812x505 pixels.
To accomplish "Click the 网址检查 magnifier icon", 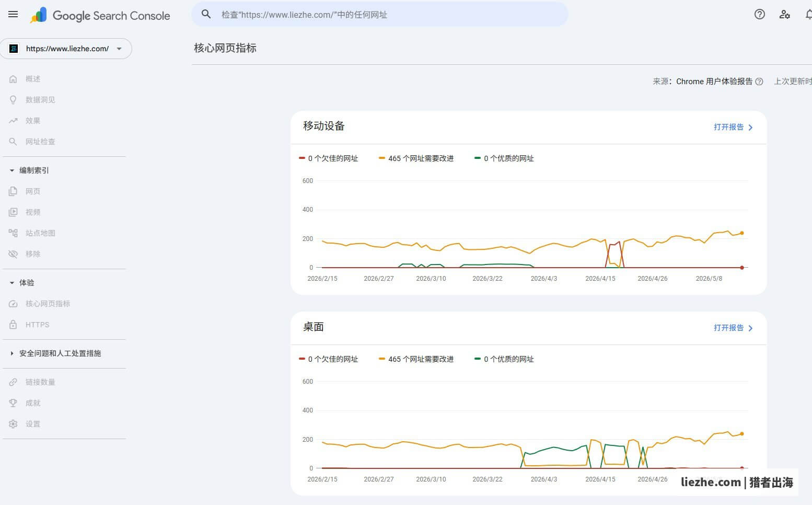I will tap(13, 142).
